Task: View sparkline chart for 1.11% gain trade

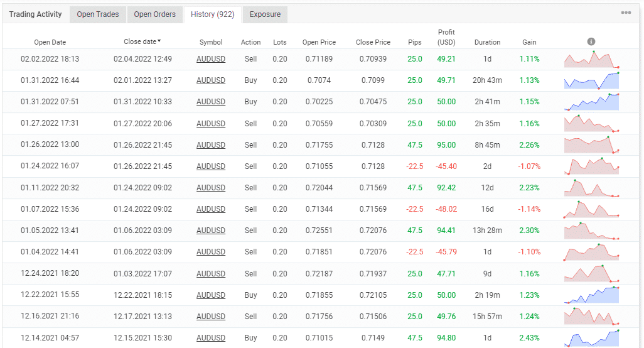Action: click(591, 59)
